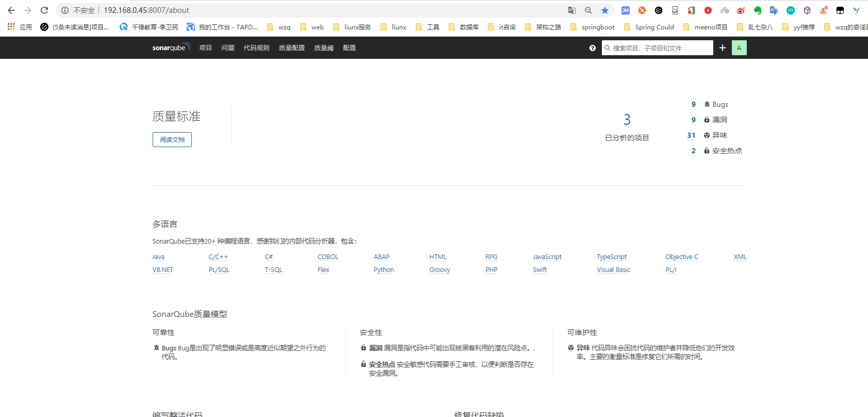Open the T-SQL language link
The width and height of the screenshot is (868, 417).
(x=273, y=270)
